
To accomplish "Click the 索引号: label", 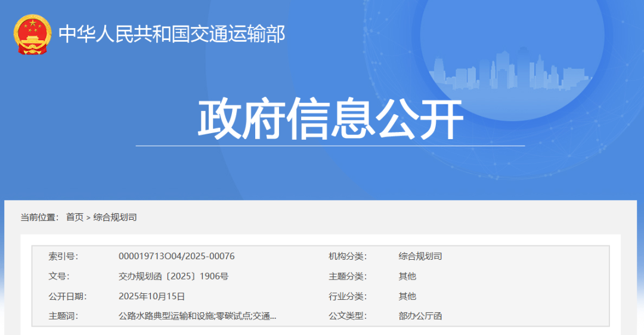I will coord(63,256).
